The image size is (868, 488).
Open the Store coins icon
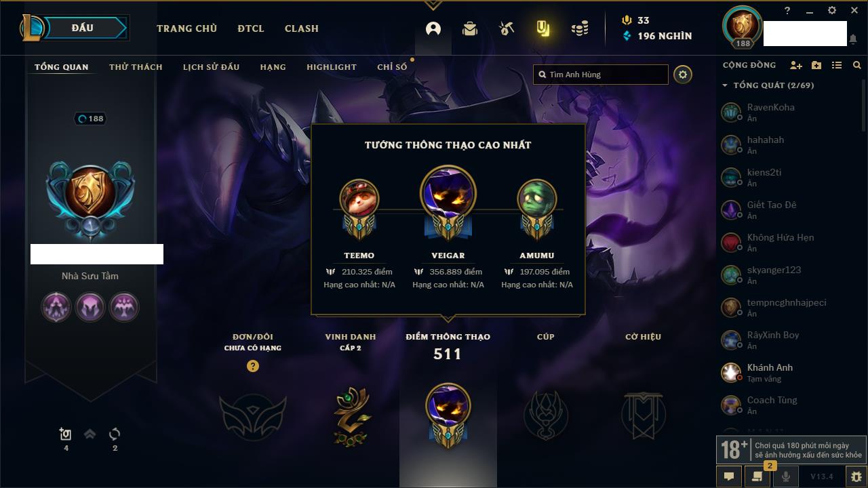pos(579,28)
